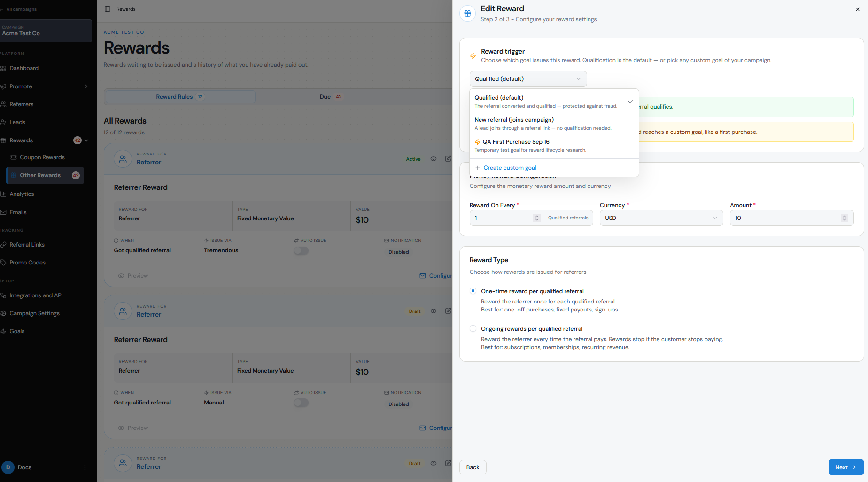The width and height of the screenshot is (868, 482).
Task: Click the gift icon next to Edit Reward
Action: [x=467, y=14]
